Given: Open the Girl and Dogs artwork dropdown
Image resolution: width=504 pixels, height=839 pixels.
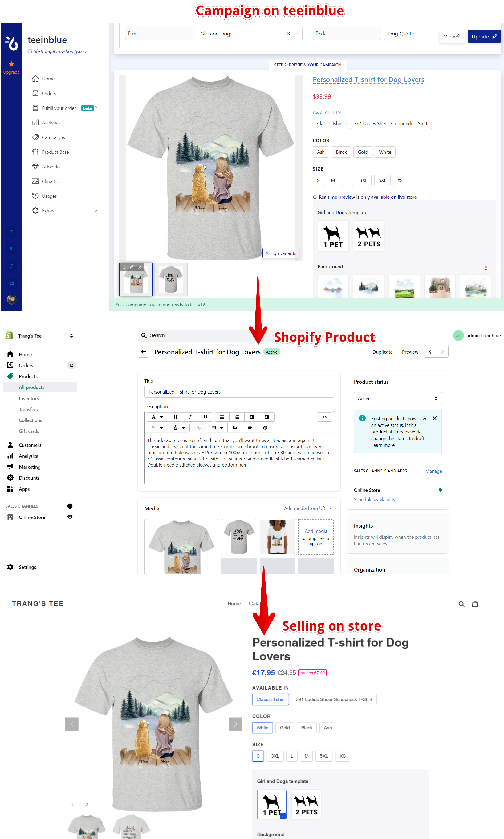Looking at the screenshot, I should pos(249,33).
